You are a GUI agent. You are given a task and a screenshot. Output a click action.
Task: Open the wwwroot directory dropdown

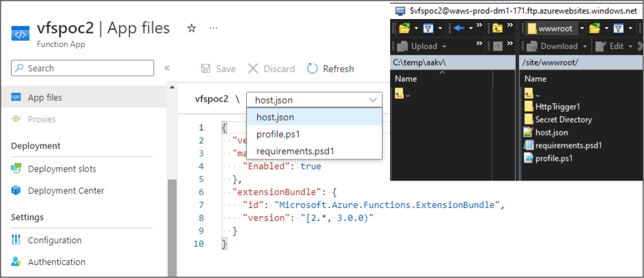pos(582,29)
